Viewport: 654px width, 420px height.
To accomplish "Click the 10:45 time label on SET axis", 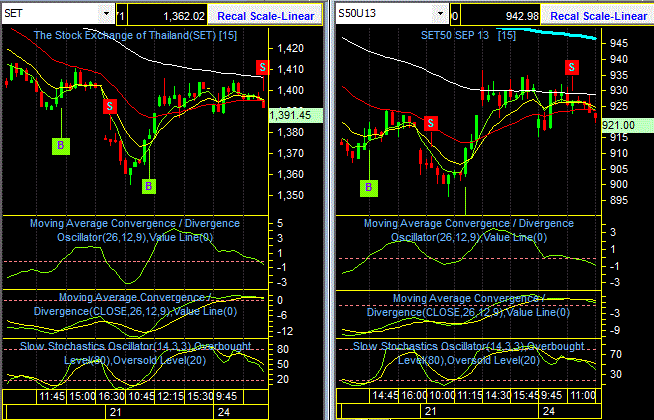I will (x=141, y=396).
